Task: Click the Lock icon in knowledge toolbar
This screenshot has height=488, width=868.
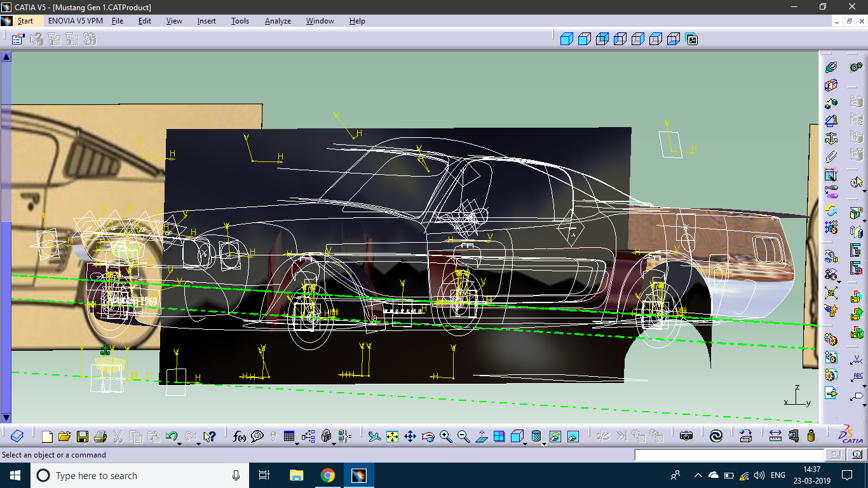Action: tap(326, 436)
